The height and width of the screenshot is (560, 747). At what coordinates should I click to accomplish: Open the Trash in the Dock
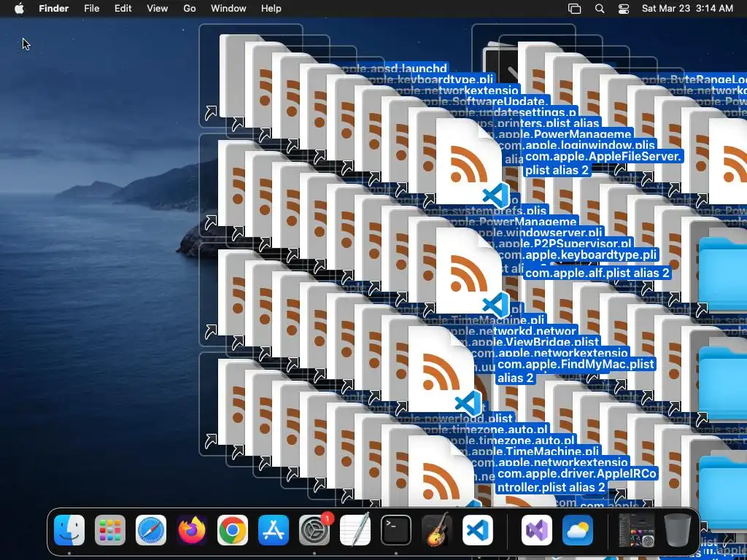(x=678, y=530)
